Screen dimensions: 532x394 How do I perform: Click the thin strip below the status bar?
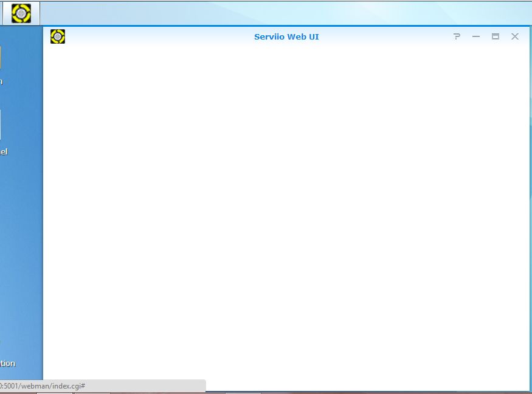coord(122,393)
